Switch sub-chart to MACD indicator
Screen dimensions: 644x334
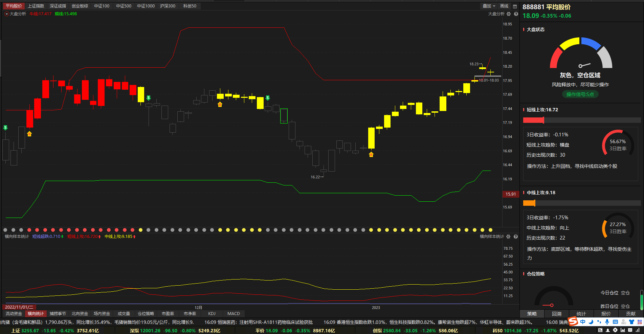(x=234, y=314)
